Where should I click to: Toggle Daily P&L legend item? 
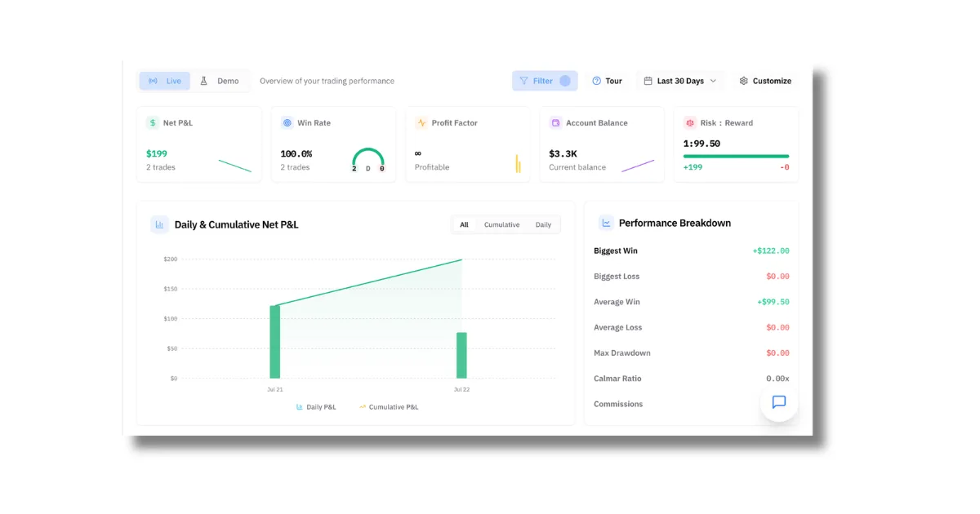[316, 407]
